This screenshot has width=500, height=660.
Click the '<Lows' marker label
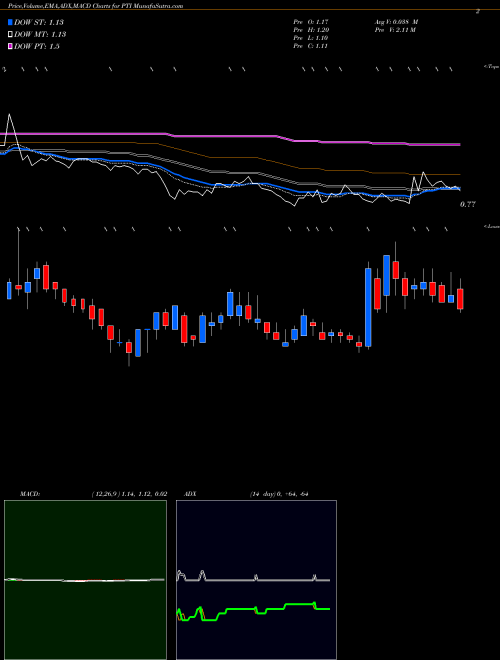[492, 226]
